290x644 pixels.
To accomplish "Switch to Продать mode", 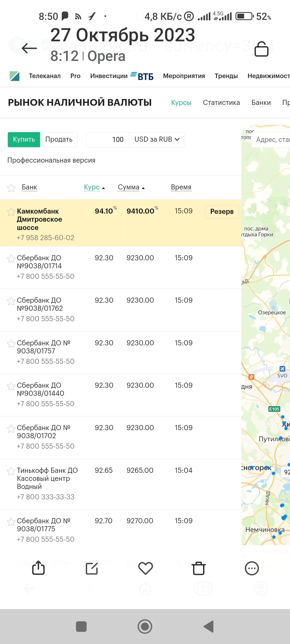I will click(x=59, y=140).
